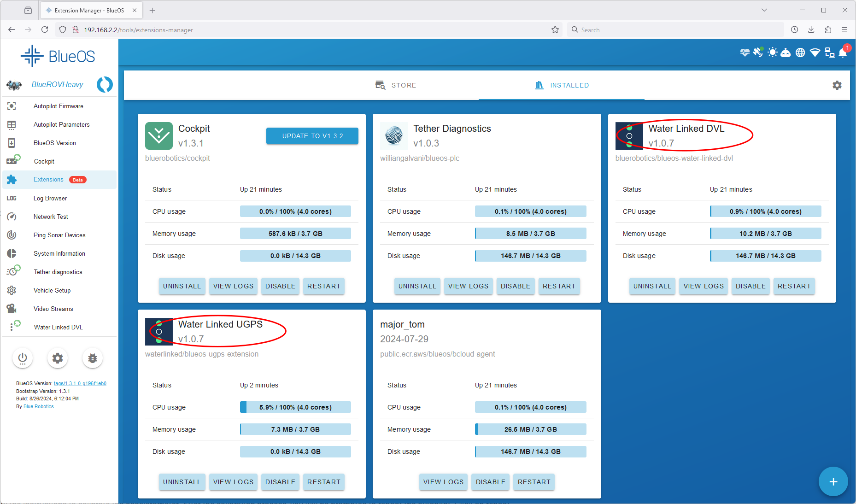Open Autopilot Parameters page
The image size is (856, 504).
pyautogui.click(x=59, y=124)
